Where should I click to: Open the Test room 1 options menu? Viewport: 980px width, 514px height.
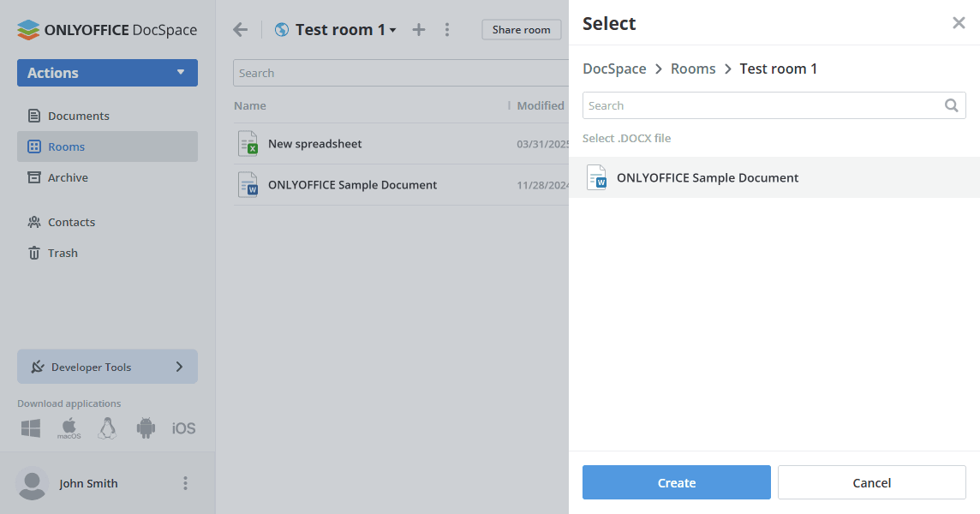click(x=447, y=29)
